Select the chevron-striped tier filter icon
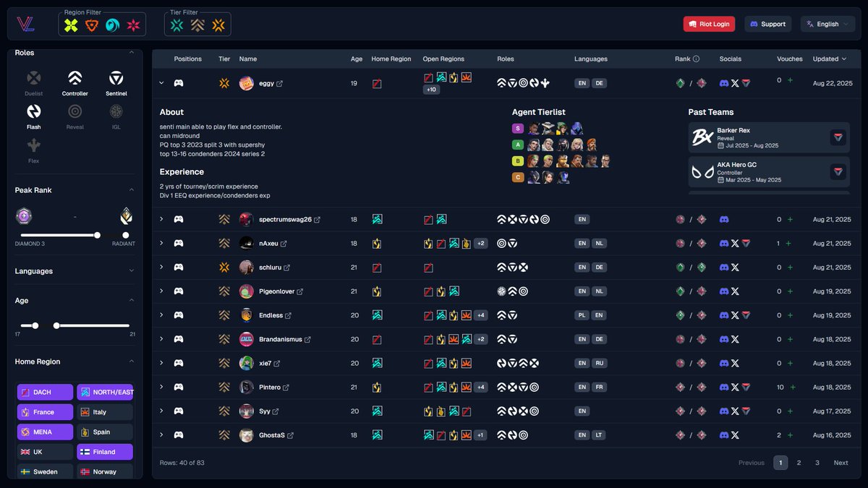Screen dimensions: 868x488 [x=197, y=25]
